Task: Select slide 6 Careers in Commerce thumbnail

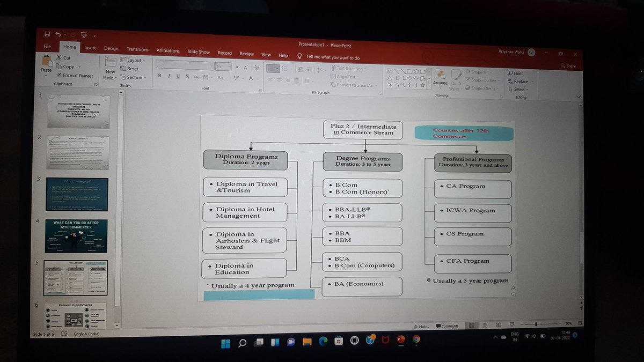Action: pyautogui.click(x=75, y=315)
